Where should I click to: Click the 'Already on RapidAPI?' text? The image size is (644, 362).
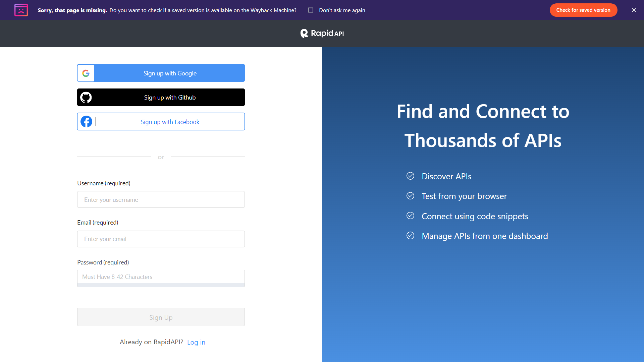pos(152,342)
